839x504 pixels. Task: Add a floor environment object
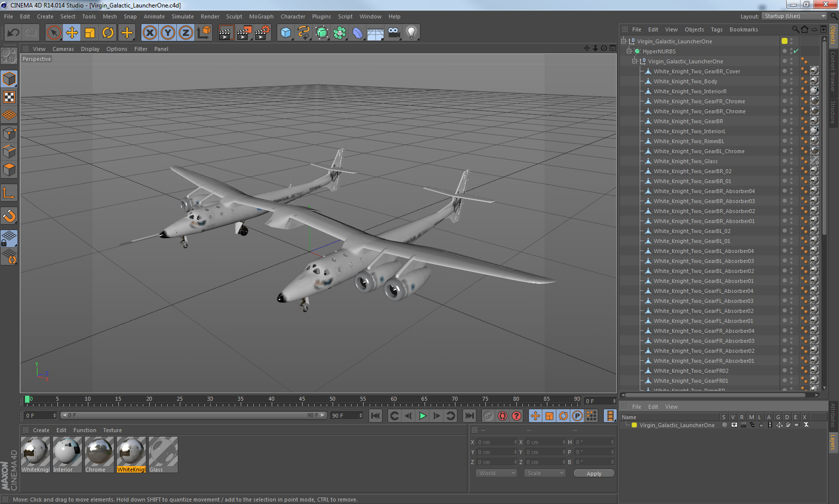pos(376,33)
